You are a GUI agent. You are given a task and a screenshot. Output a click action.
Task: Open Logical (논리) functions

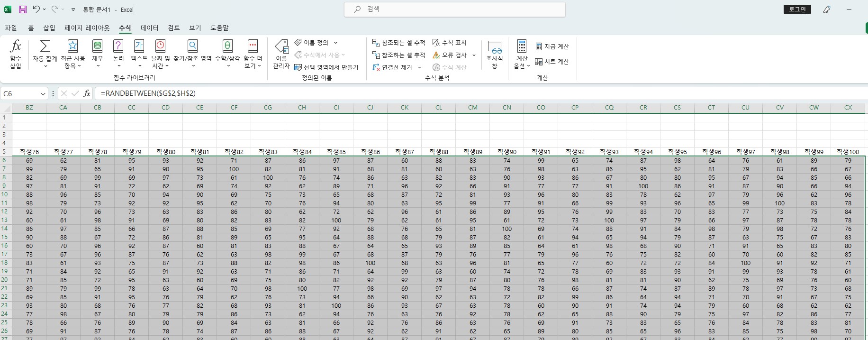[118, 54]
